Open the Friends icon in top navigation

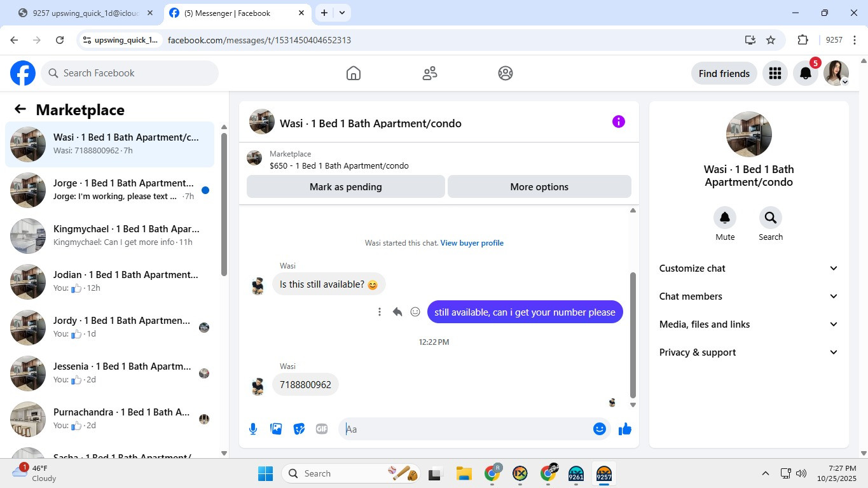tap(430, 73)
